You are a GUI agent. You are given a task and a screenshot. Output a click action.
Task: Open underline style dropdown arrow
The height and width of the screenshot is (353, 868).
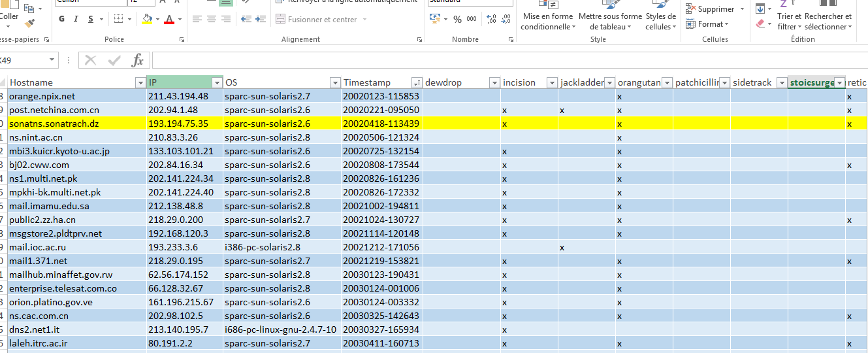pos(102,19)
